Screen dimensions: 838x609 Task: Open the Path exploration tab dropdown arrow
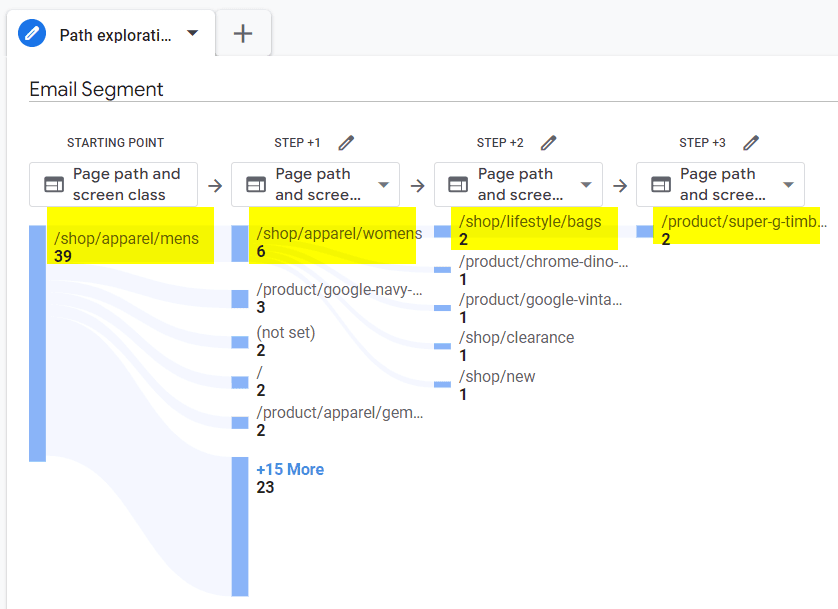[x=193, y=33]
